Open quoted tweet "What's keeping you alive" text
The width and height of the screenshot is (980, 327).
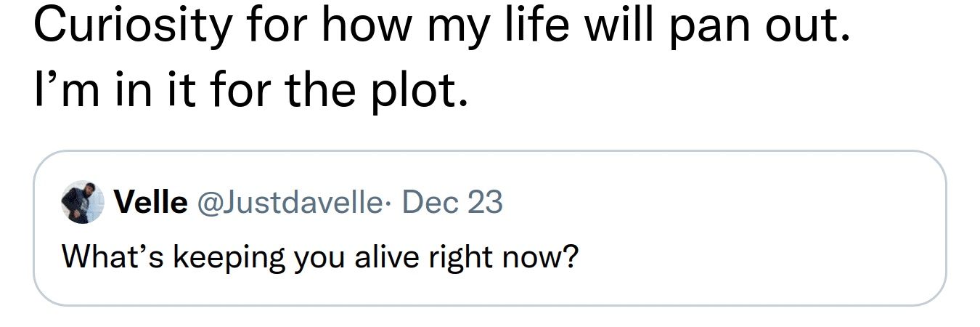320,257
